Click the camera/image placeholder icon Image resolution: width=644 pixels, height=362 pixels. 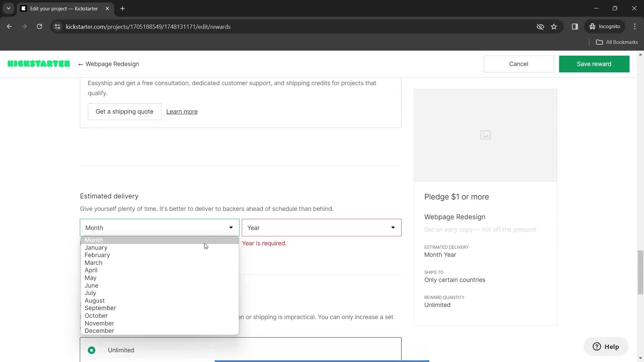click(485, 135)
